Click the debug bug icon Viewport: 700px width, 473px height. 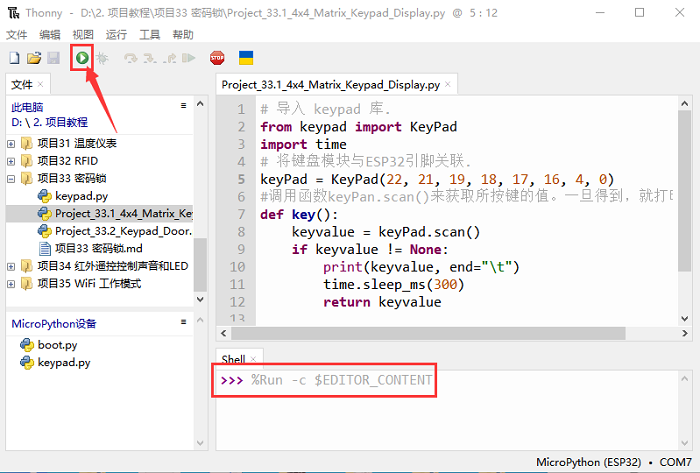[101, 58]
